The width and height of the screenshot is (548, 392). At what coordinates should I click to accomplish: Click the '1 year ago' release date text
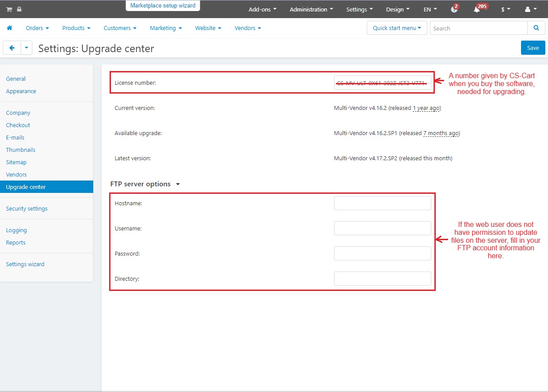pos(426,108)
